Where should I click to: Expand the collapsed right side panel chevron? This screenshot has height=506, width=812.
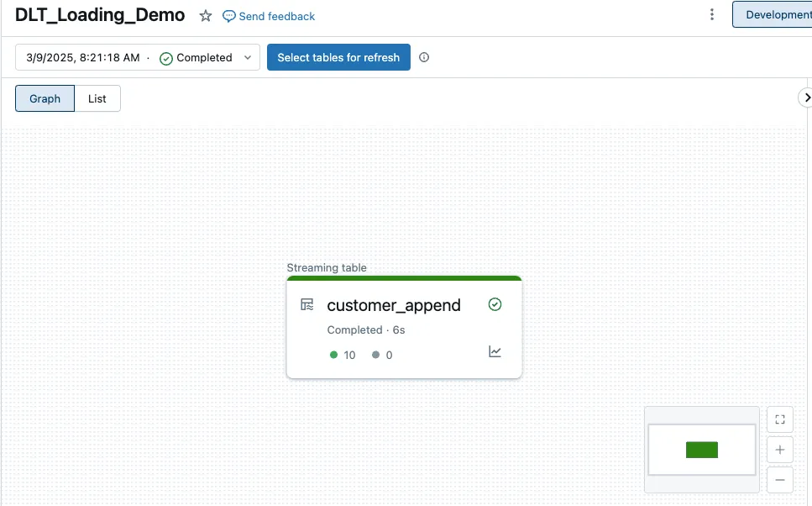coord(804,98)
